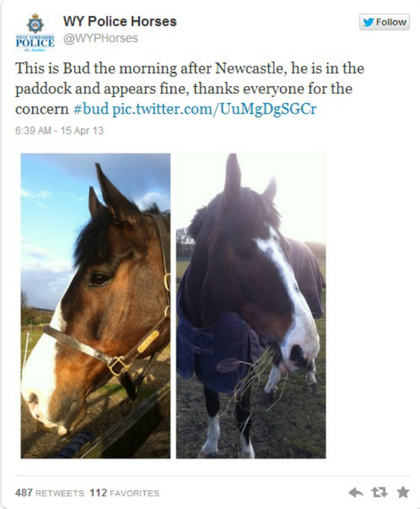This screenshot has height=509, width=420.
Task: Click the brass nameplate on the halter
Action: pyautogui.click(x=148, y=341)
